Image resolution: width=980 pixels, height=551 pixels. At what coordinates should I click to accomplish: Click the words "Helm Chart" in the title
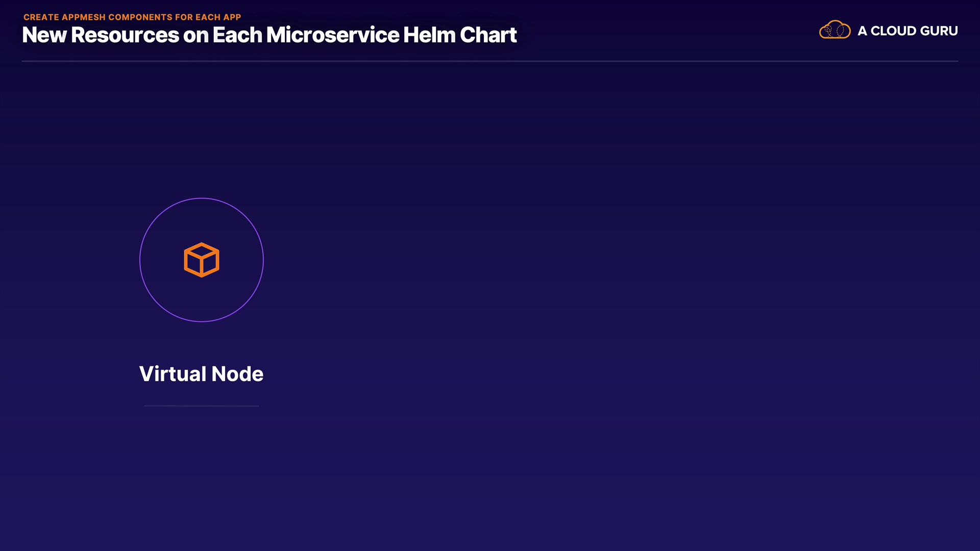click(x=460, y=35)
